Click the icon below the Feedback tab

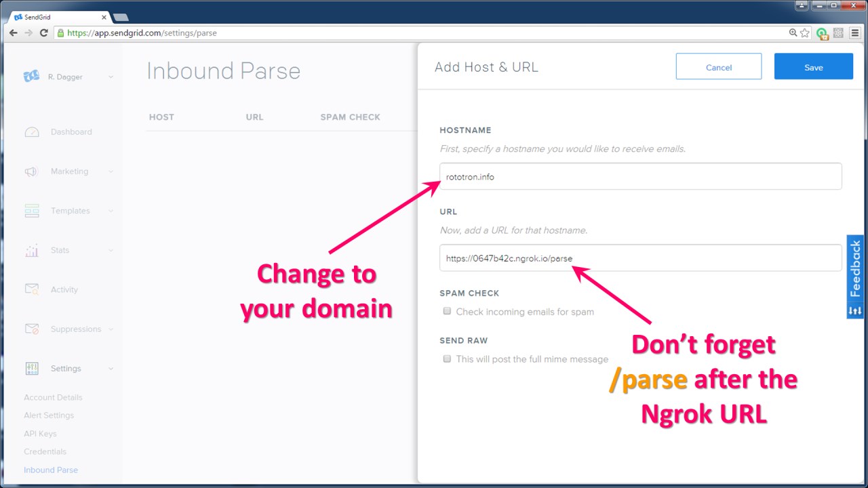[x=855, y=310]
